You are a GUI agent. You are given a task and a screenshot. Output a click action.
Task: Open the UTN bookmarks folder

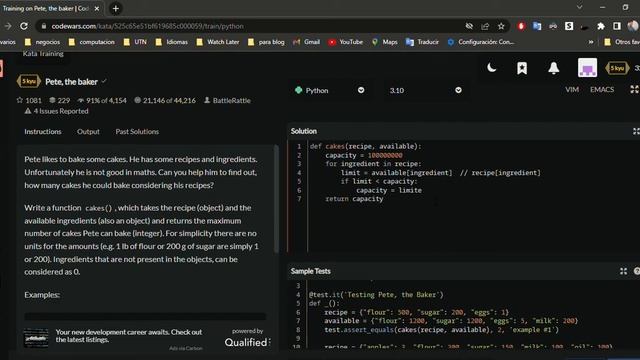pos(135,42)
